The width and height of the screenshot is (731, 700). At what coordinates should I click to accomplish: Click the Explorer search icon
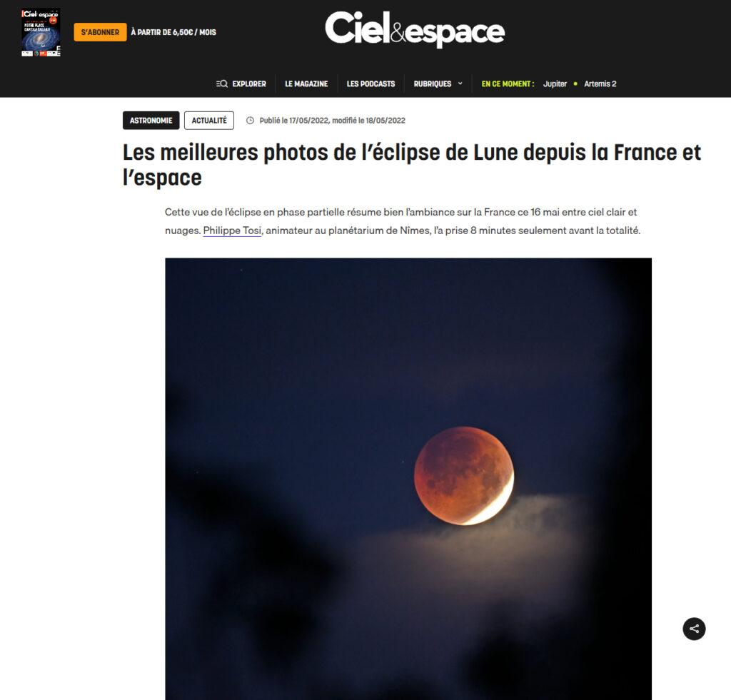221,84
